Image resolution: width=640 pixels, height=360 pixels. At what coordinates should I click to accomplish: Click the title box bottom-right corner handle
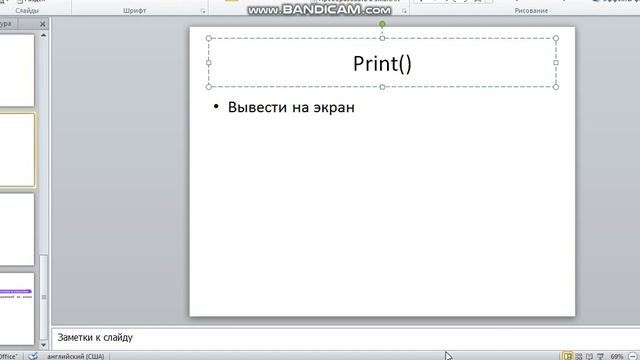pos(556,87)
